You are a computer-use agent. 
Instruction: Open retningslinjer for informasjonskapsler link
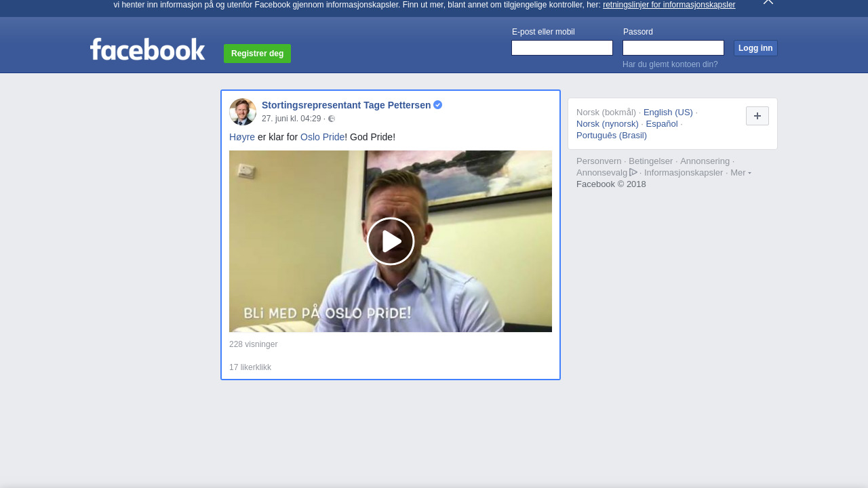coord(669,5)
